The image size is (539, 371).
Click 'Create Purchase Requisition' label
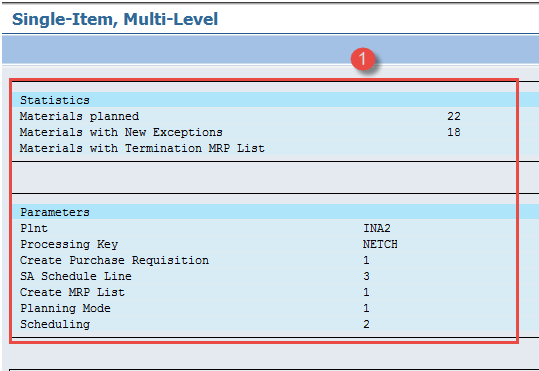click(114, 260)
